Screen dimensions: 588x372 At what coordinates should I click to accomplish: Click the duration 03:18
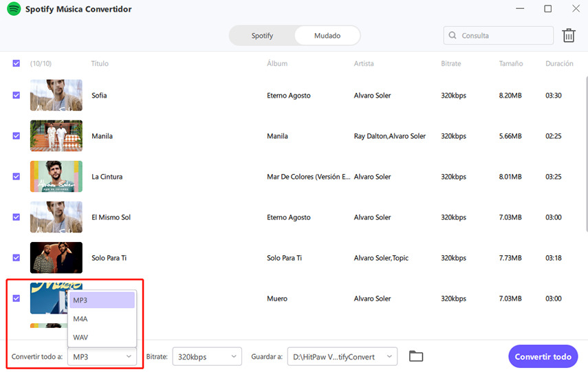click(x=553, y=258)
